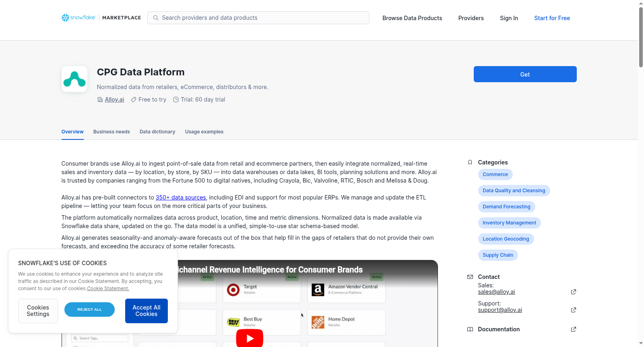Play the YouTube video

[250, 338]
